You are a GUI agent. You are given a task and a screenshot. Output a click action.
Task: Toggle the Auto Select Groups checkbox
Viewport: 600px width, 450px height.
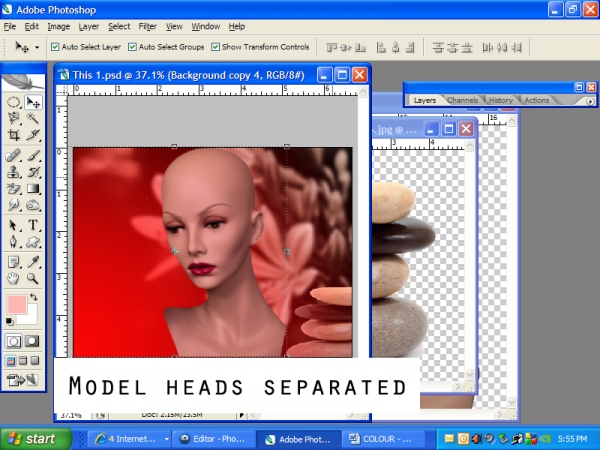pyautogui.click(x=132, y=47)
